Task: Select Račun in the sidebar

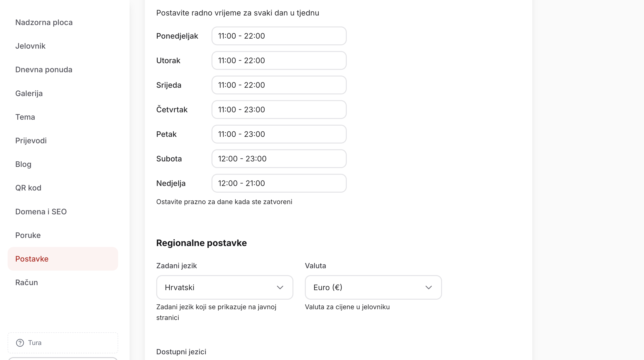Action: 26,282
